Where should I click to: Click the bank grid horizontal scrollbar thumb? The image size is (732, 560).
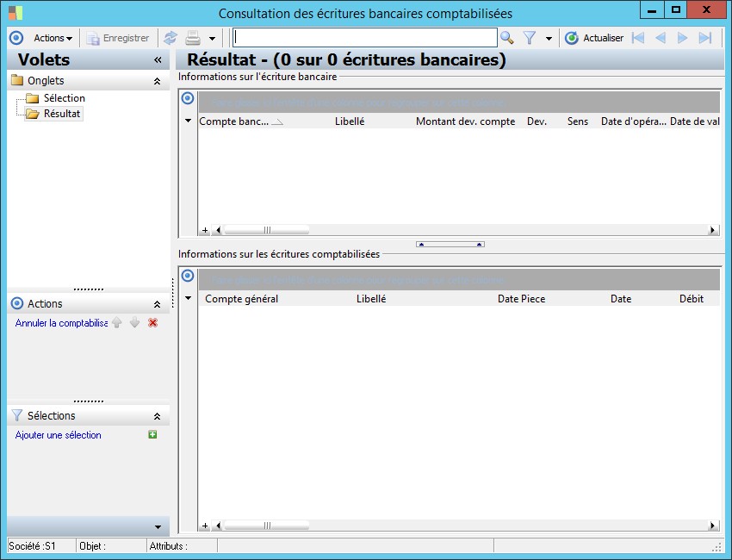(x=267, y=230)
